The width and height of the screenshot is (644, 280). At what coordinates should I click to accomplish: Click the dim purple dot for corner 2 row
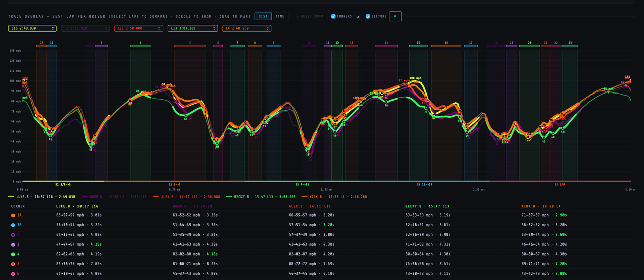pyautogui.click(x=13, y=235)
